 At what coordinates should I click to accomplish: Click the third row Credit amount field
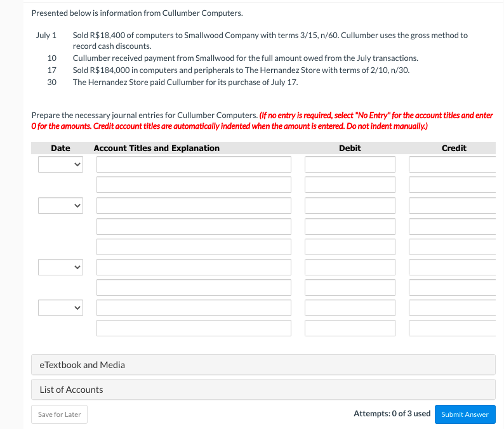452,206
